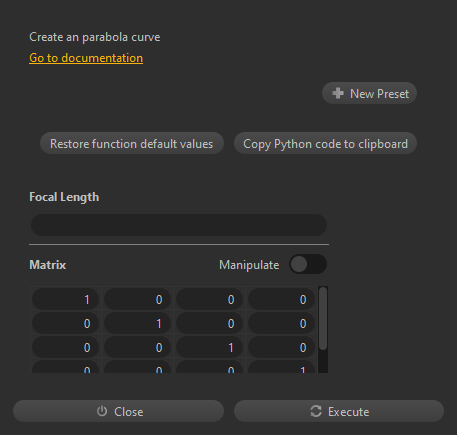Click Copy Python code to clipboard
The image size is (457, 435).
pos(325,143)
